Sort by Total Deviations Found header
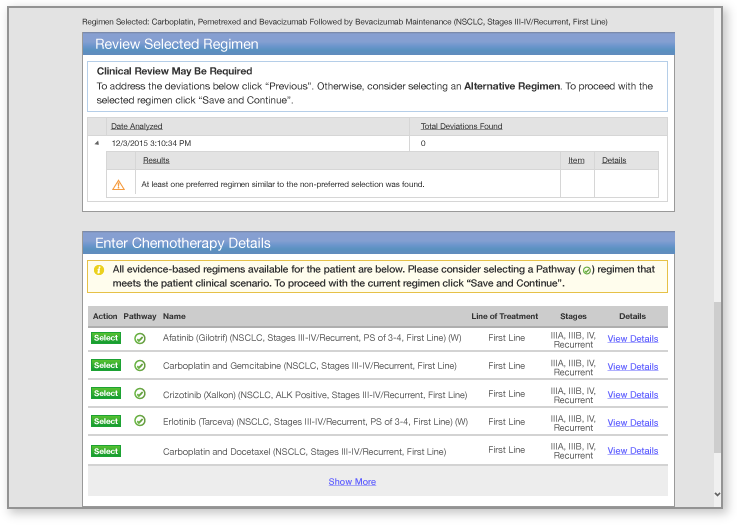 tap(461, 126)
